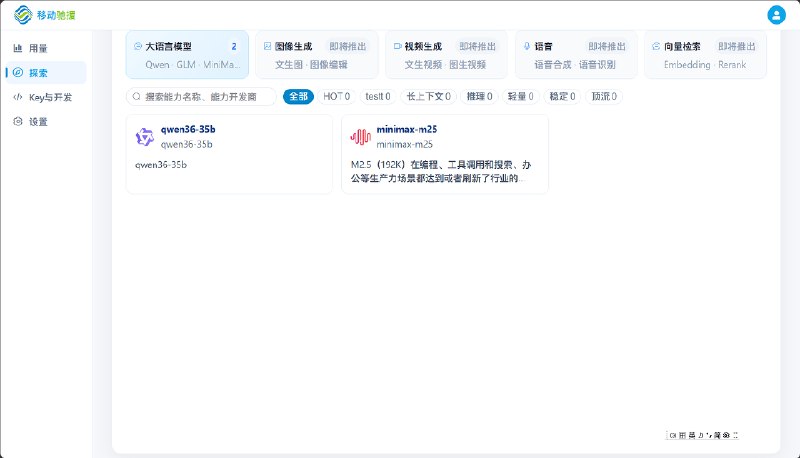Click the 向量检索 即将推出 badge
The height and width of the screenshot is (458, 800).
(x=736, y=46)
